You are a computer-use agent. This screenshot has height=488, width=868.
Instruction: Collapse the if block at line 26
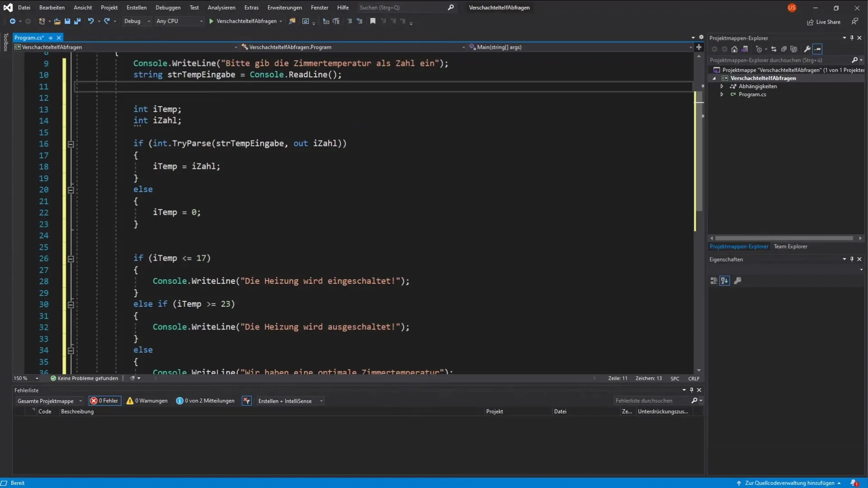[71, 259]
